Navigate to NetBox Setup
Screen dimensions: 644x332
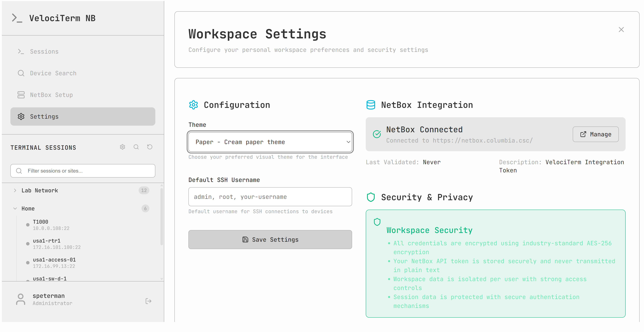pos(51,95)
